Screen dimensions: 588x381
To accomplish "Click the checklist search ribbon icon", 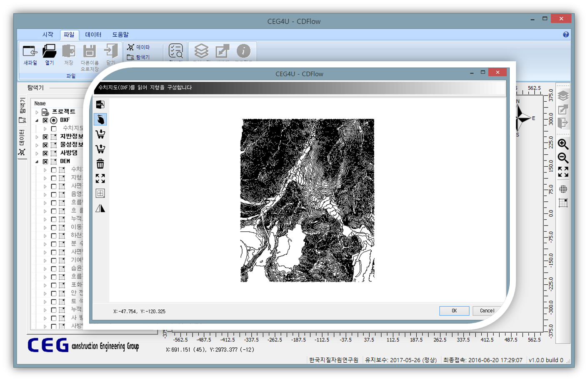I will pyautogui.click(x=176, y=51).
